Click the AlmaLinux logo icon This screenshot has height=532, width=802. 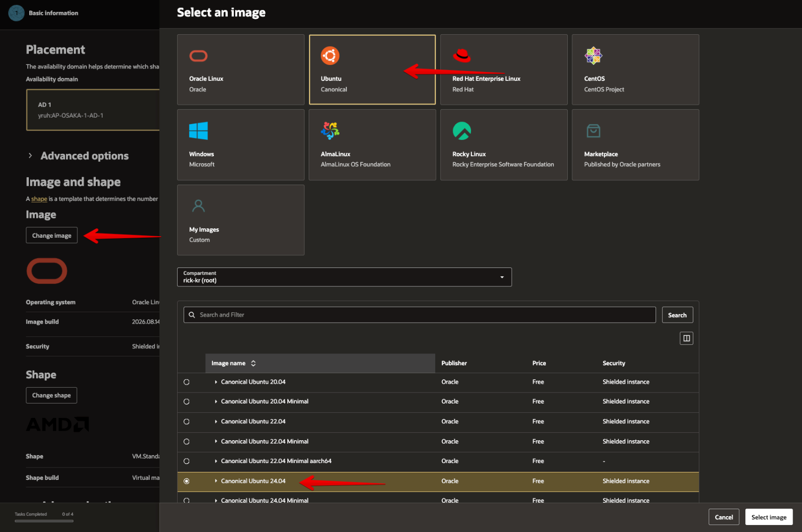330,131
